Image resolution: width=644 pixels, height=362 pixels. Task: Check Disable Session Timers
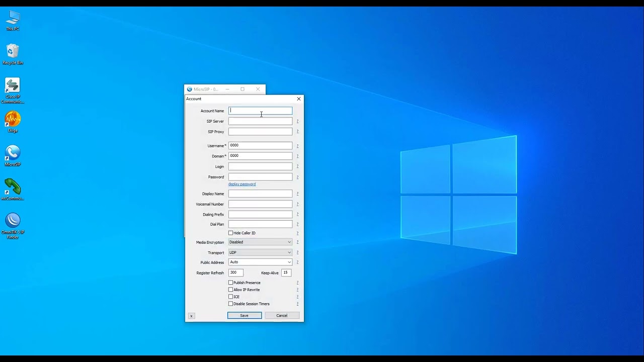pyautogui.click(x=231, y=304)
